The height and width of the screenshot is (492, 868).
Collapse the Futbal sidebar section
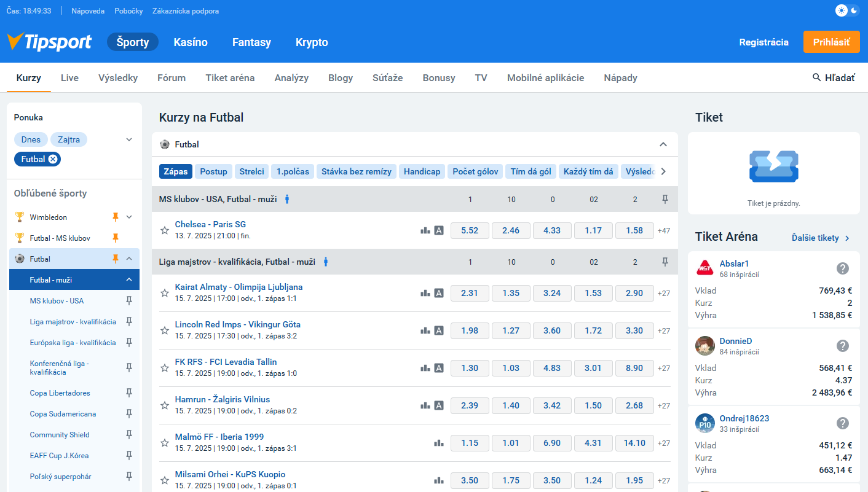coord(129,259)
